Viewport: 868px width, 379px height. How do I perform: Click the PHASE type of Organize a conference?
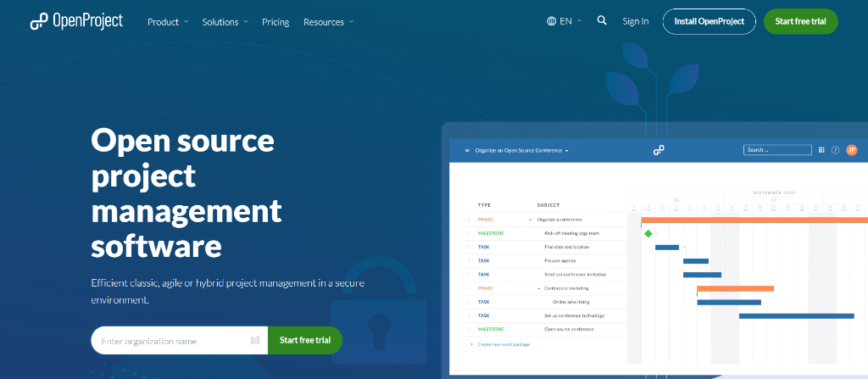[486, 220]
